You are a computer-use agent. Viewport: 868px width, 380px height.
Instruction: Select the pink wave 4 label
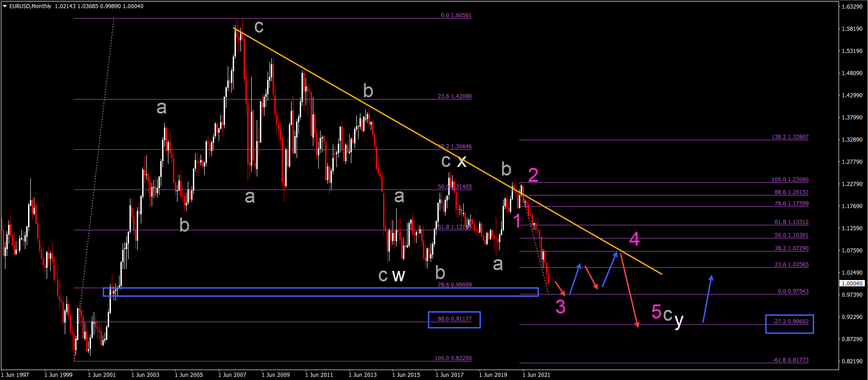pyautogui.click(x=634, y=239)
